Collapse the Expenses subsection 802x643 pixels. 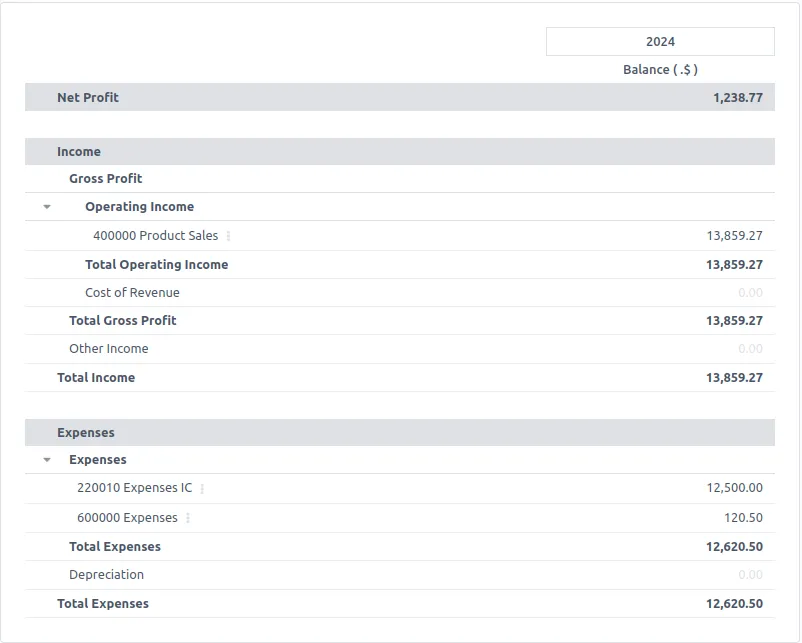(45, 459)
